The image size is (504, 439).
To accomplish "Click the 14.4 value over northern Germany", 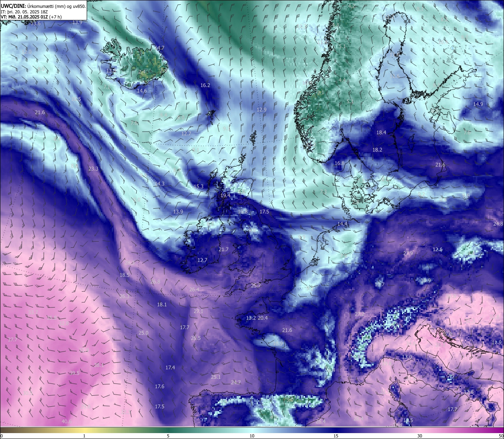I will point(342,224).
